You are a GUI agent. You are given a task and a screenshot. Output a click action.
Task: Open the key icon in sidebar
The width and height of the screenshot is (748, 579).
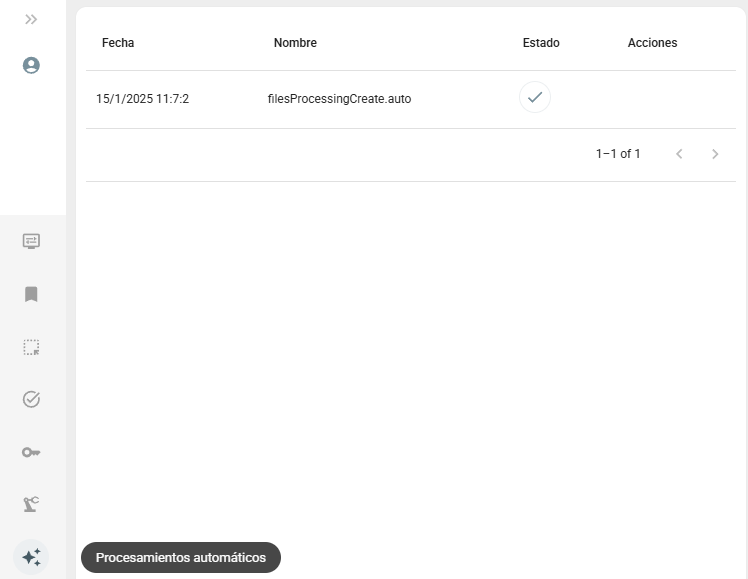click(x=31, y=452)
